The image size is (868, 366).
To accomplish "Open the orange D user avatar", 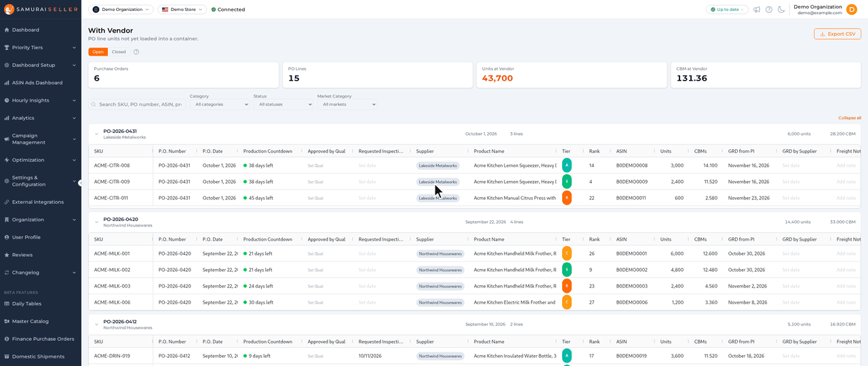I will pyautogui.click(x=852, y=9).
